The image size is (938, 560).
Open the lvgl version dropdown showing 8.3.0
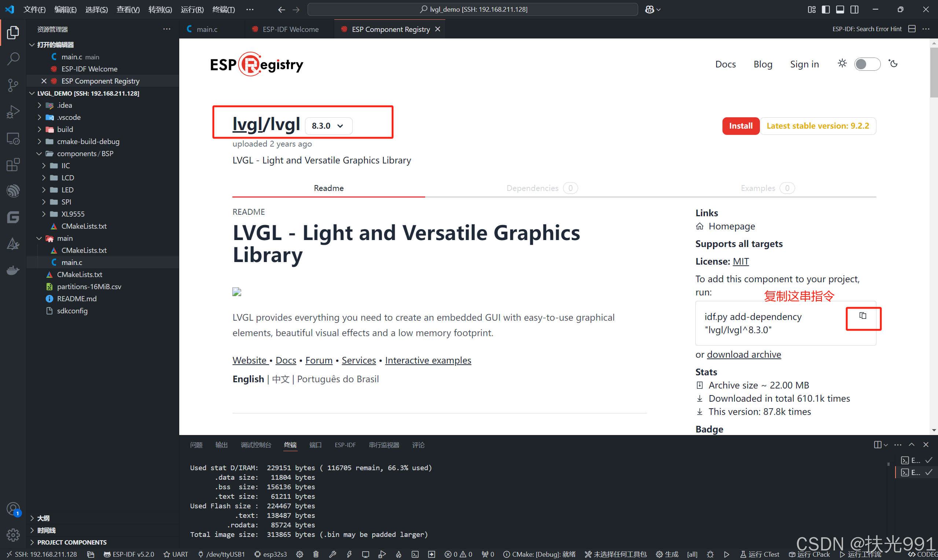pyautogui.click(x=328, y=126)
